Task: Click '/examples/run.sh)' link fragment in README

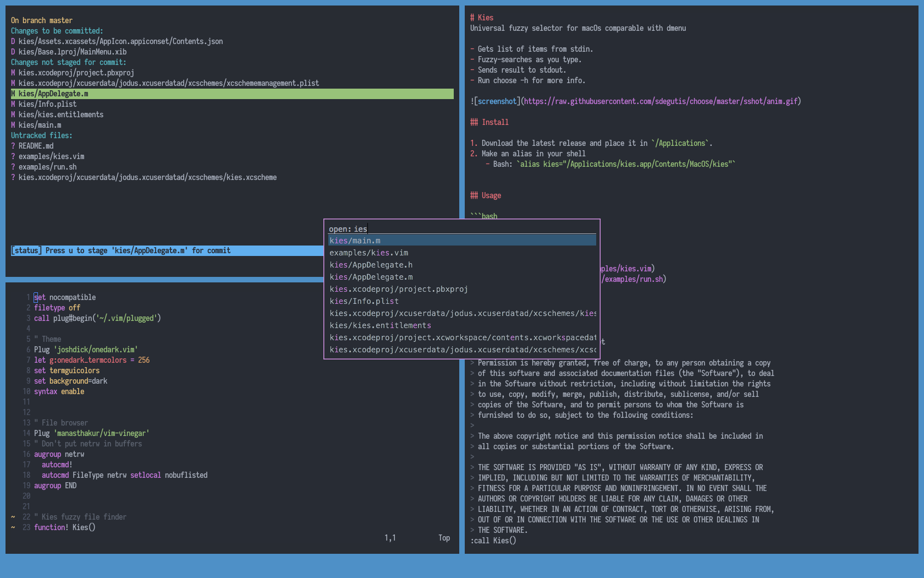Action: coord(634,279)
